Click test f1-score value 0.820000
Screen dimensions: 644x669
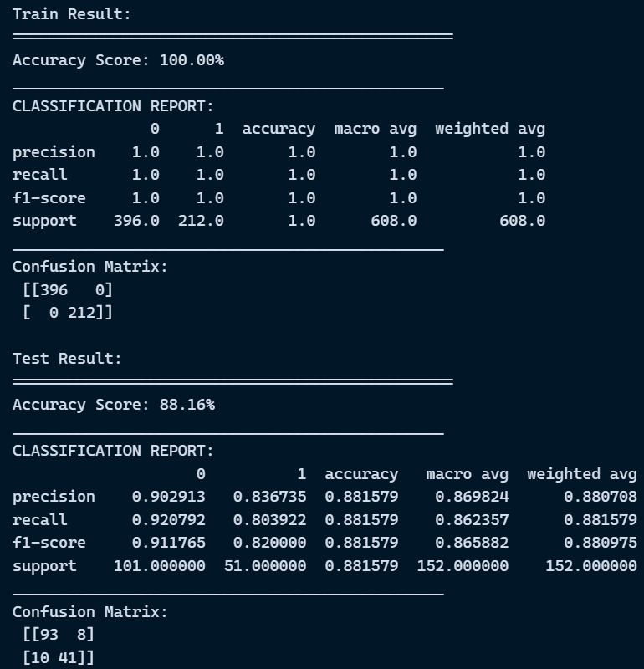(269, 543)
